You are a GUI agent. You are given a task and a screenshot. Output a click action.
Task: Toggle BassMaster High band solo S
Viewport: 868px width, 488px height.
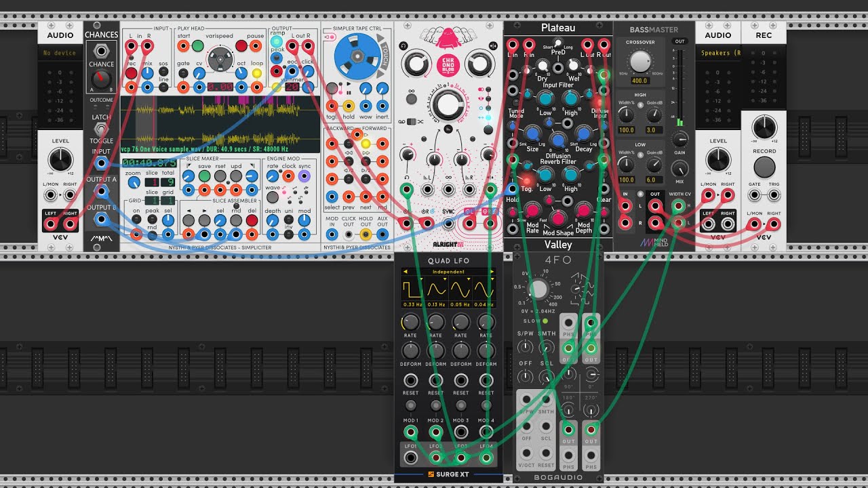[x=640, y=105]
